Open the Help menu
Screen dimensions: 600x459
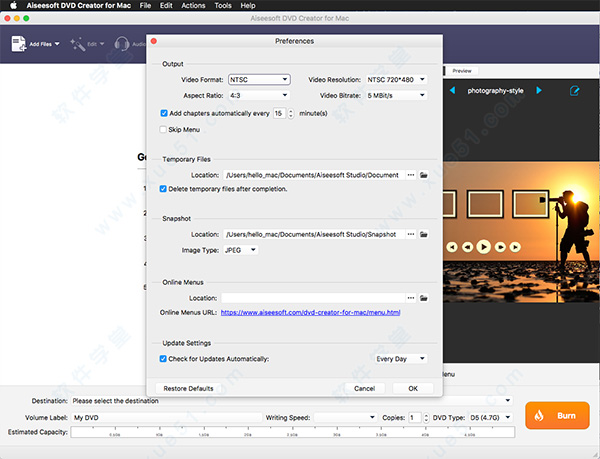pos(248,5)
